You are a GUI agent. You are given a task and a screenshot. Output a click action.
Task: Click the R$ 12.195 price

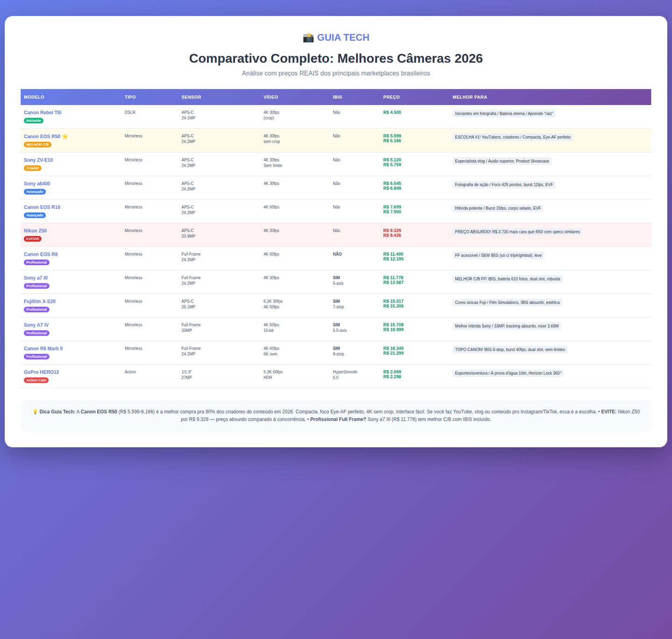[393, 259]
